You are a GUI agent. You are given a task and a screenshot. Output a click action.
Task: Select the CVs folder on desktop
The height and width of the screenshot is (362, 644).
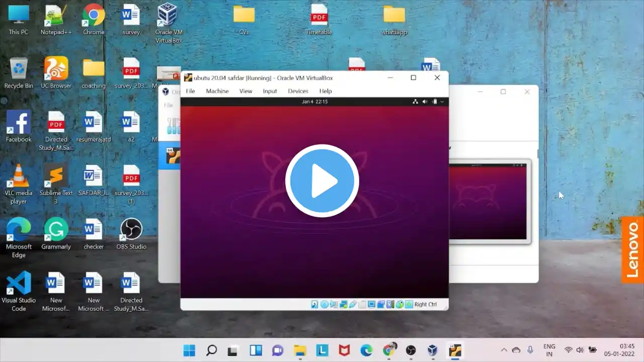coord(244,20)
